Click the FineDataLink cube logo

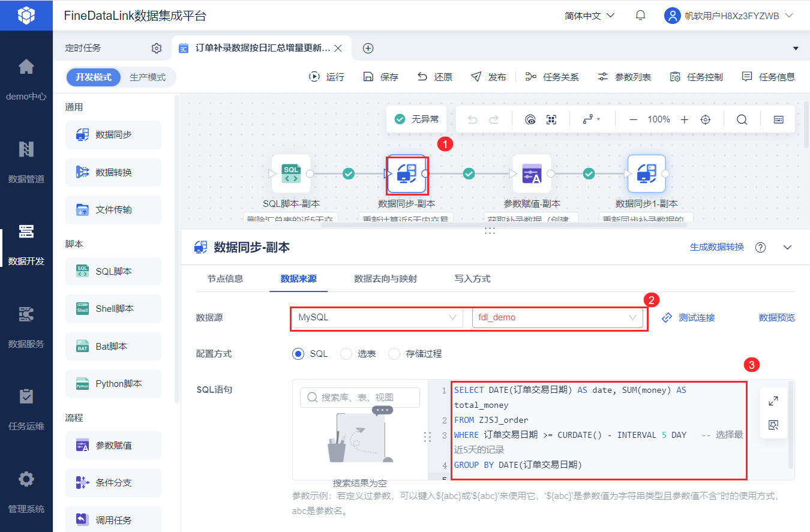click(26, 15)
